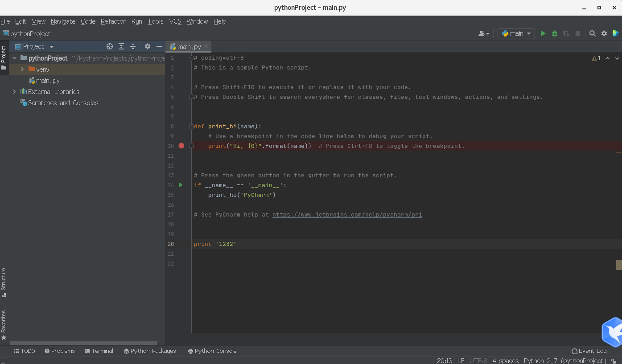This screenshot has height=364, width=622.
Task: Open the user account icon dropdown
Action: click(484, 33)
